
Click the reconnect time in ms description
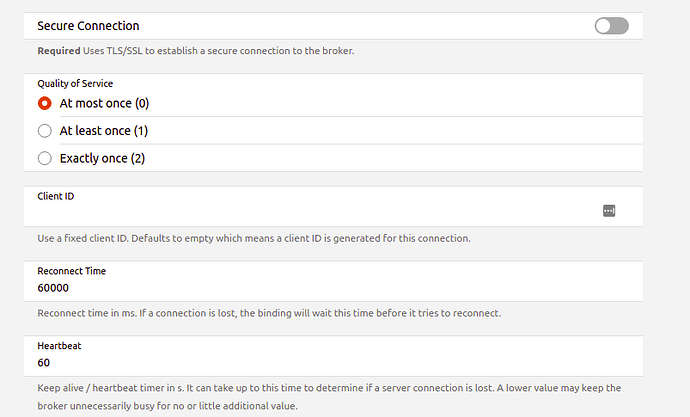[x=269, y=313]
